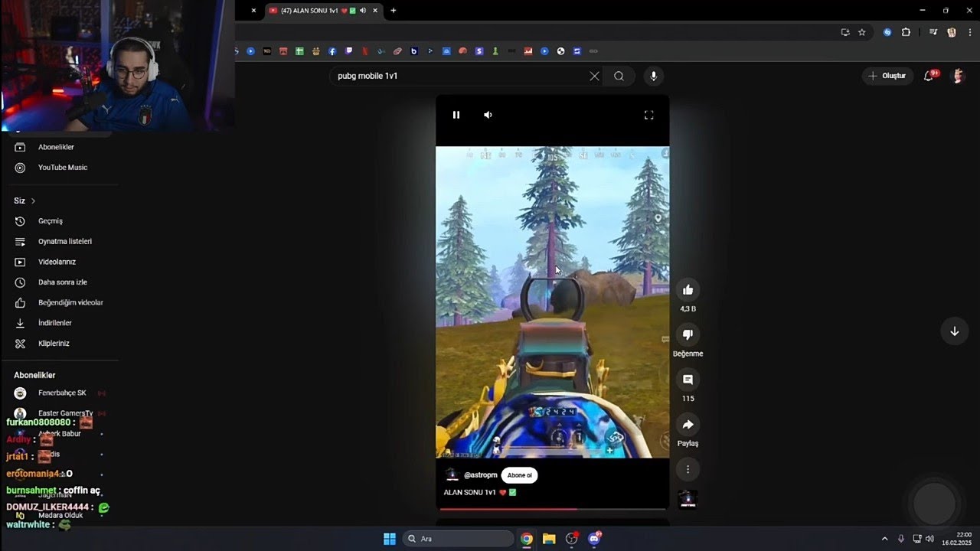The image size is (980, 551).
Task: Open the short's sound thumbnail
Action: [x=688, y=499]
